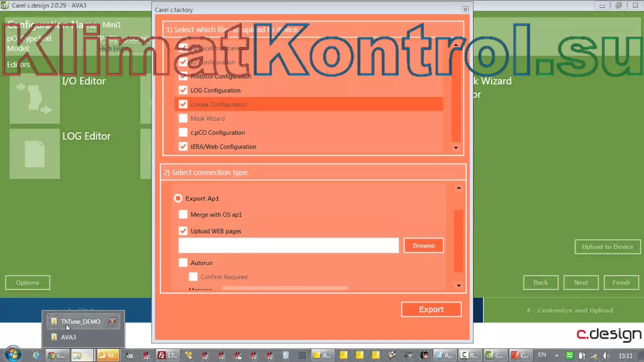Click the file list vertical scrollbar
644x362 pixels.
[456, 96]
